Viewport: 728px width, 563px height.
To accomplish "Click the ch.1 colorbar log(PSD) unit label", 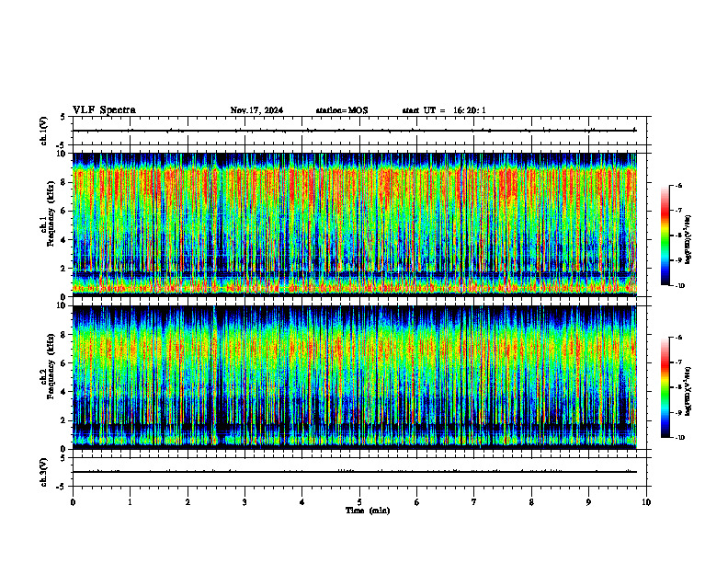I will click(688, 239).
